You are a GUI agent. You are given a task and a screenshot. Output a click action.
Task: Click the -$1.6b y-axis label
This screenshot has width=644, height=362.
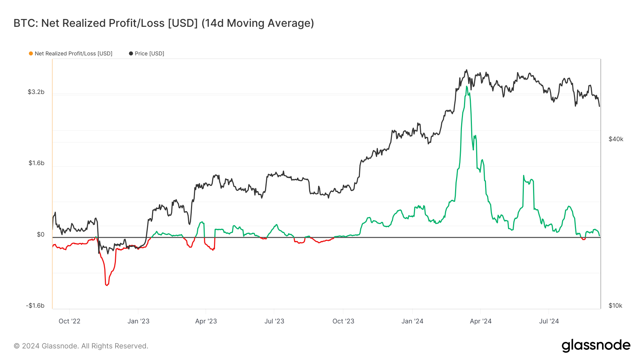click(x=35, y=306)
